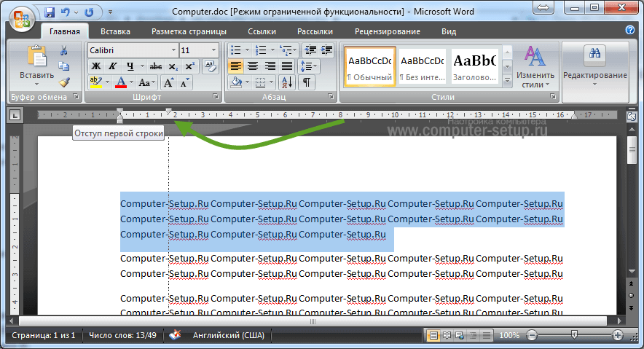
Task: Open the Calibri font name dropdown
Action: [173, 50]
